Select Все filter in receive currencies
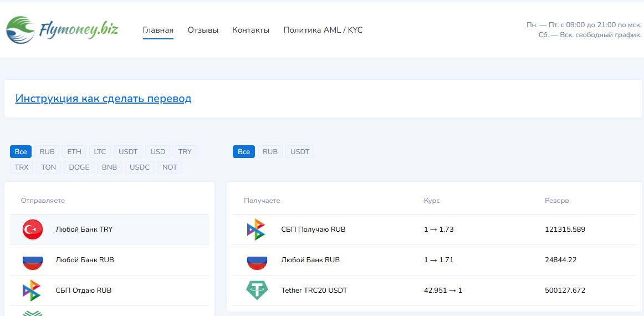Image resolution: width=644 pixels, height=316 pixels. (x=244, y=152)
